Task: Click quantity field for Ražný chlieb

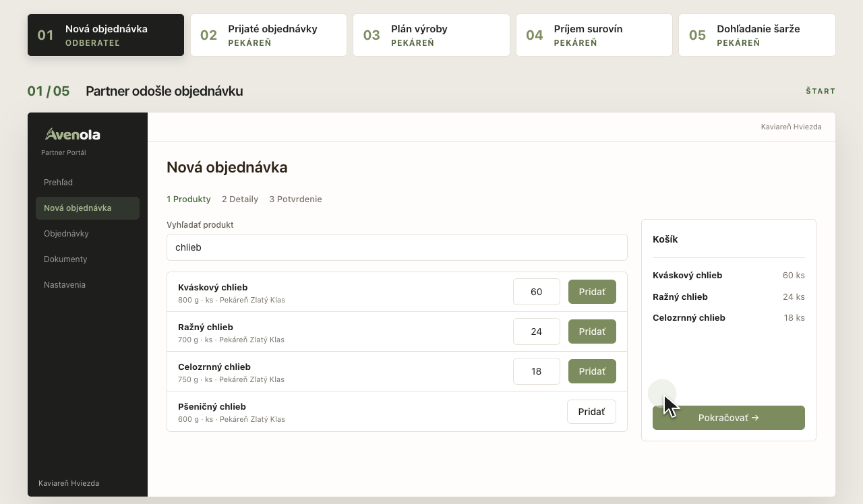Action: point(537,332)
